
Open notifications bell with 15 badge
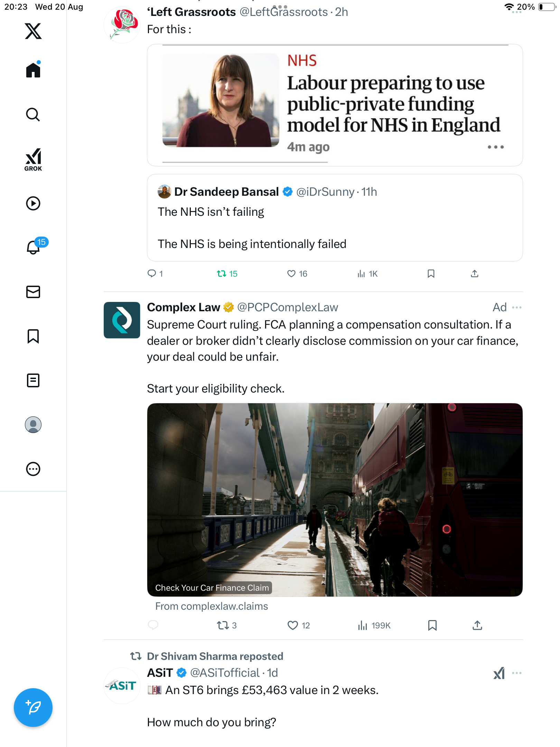pyautogui.click(x=34, y=247)
